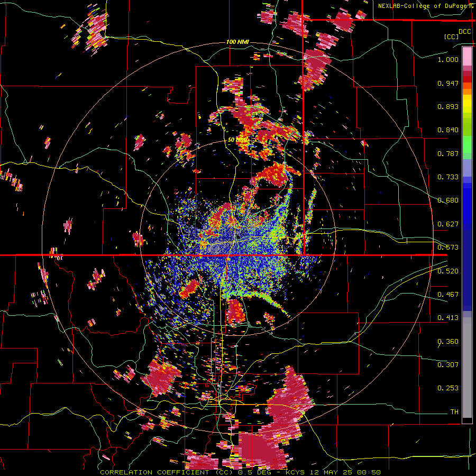Select the 0.840 scale value
The width and height of the screenshot is (476, 476).
(448, 130)
